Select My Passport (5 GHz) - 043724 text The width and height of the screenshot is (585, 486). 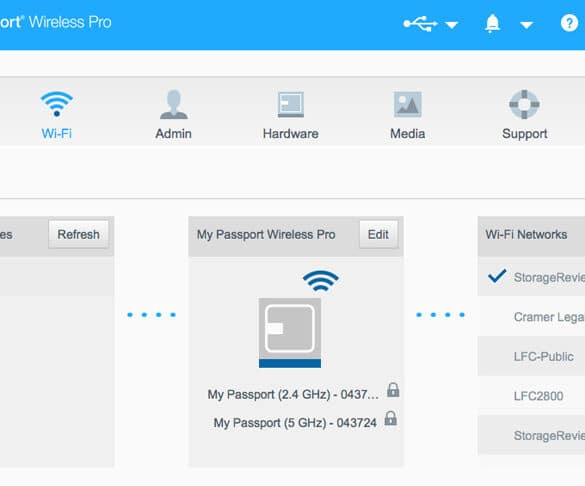(295, 423)
